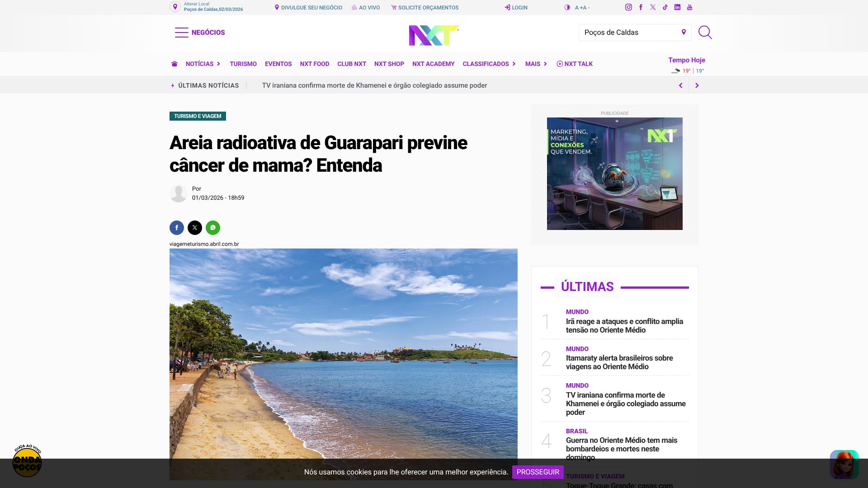Toggle high contrast mode icon
This screenshot has height=488, width=868.
coord(567,8)
